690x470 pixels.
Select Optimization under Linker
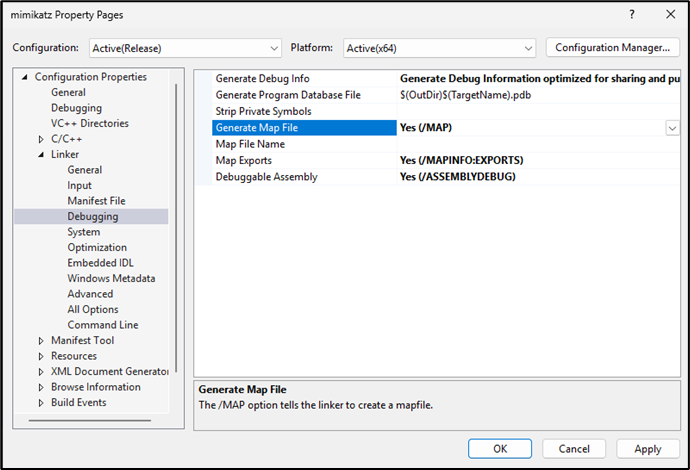(x=97, y=247)
